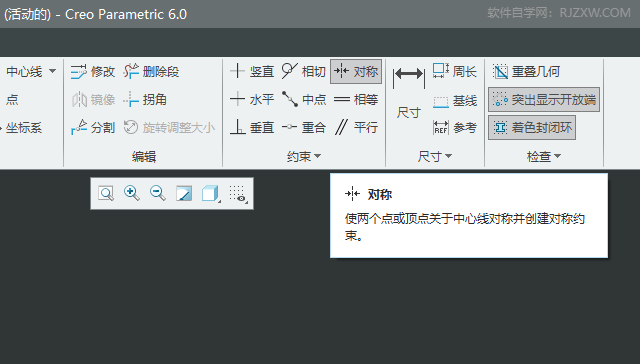Apply the 中点 (Midpoint) constraint
The width and height of the screenshot is (640, 364).
(x=304, y=100)
